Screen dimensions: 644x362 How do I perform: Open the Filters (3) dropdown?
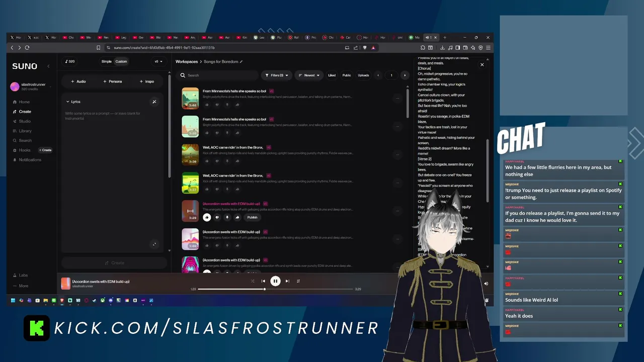[x=276, y=75]
